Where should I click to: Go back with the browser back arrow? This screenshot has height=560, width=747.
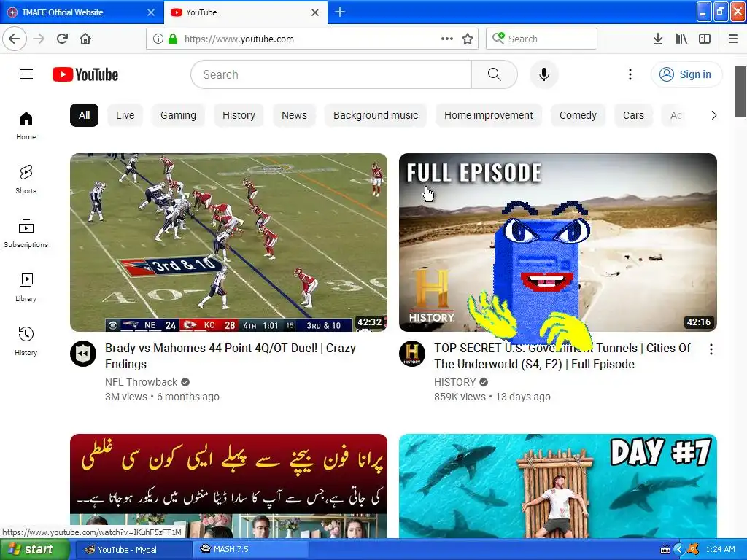[x=15, y=39]
